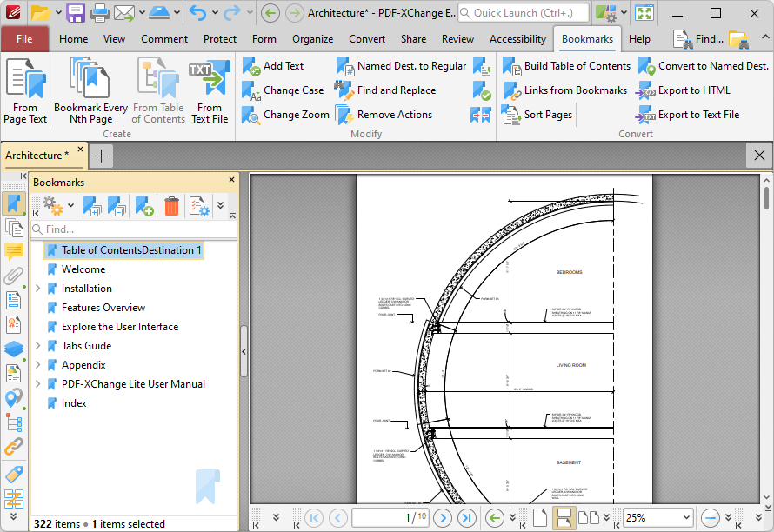Click the new bookmark plus icon
Viewport: 774px width, 532px height.
(x=144, y=206)
